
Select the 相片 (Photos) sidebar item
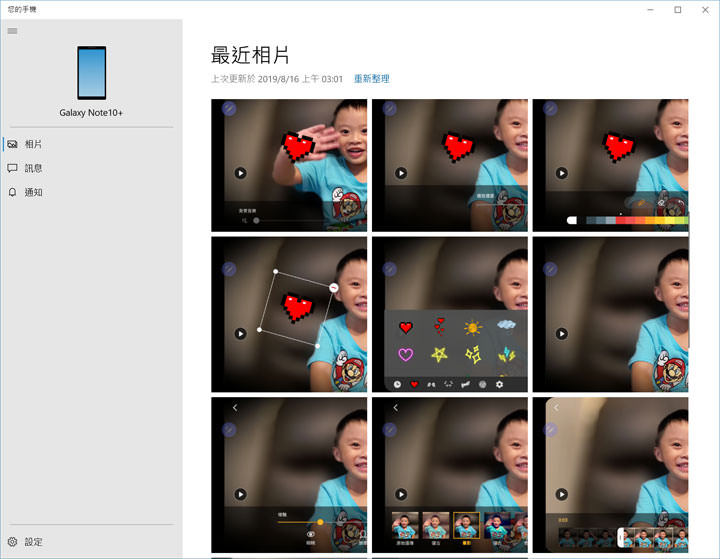33,145
